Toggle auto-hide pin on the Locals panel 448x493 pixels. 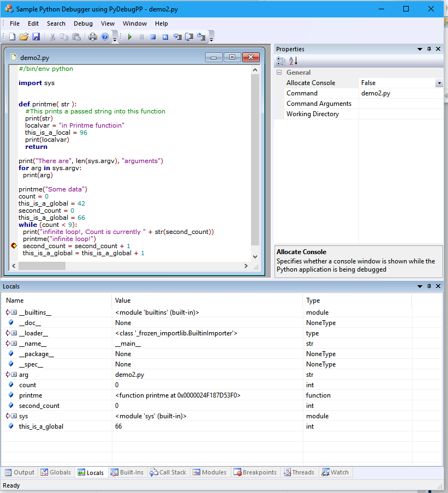click(429, 286)
